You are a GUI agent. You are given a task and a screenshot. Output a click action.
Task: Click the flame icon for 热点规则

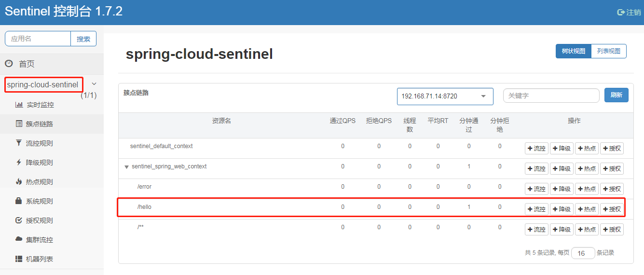pos(19,182)
